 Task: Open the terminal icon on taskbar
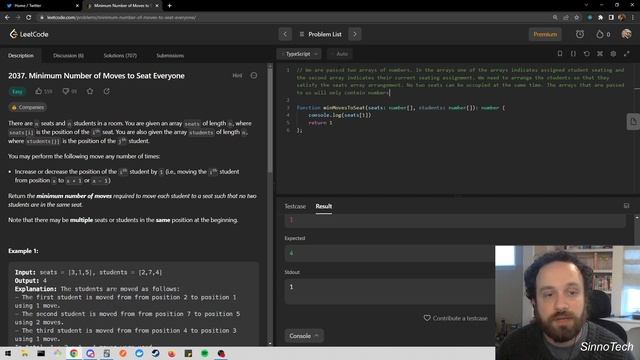point(41,353)
